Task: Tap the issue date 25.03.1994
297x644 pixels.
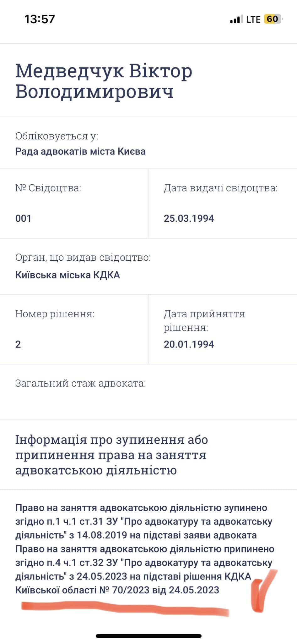Action: (189, 219)
